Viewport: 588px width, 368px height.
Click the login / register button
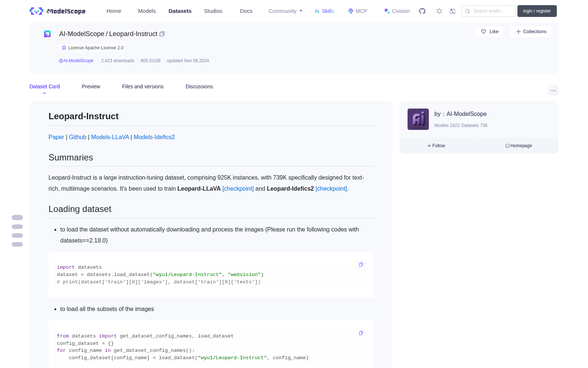point(537,11)
